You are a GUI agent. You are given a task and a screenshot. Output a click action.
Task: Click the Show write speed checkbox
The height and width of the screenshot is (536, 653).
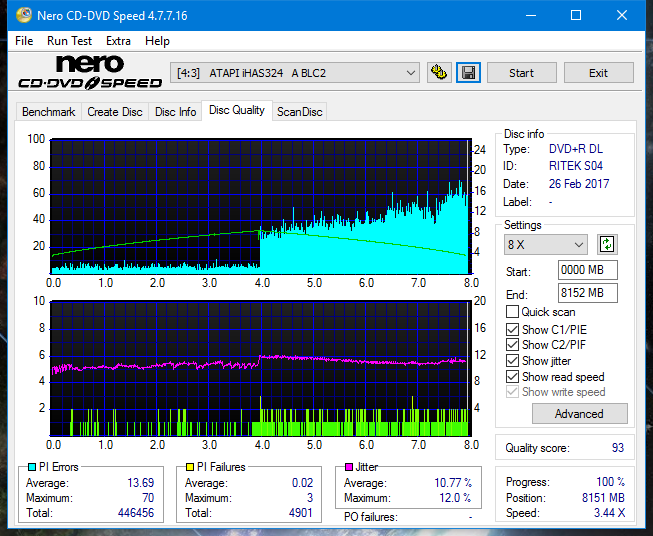tap(512, 392)
